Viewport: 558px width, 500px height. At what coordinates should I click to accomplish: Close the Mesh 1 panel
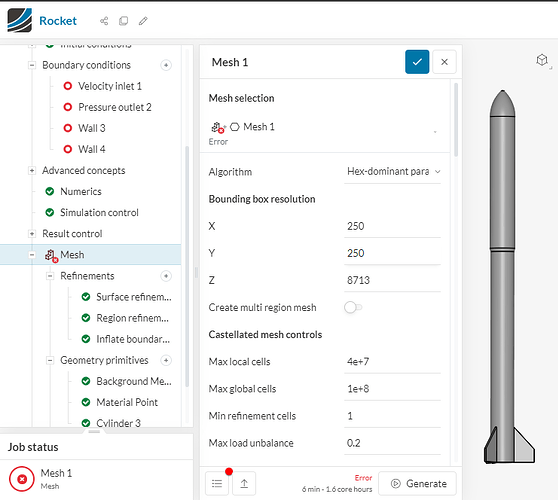coord(444,62)
